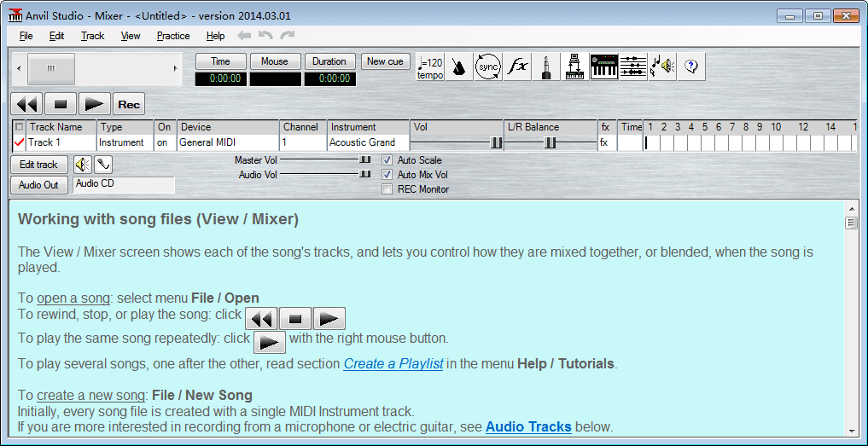
Task: Click the speaker icon beside Edit track
Action: 83,165
